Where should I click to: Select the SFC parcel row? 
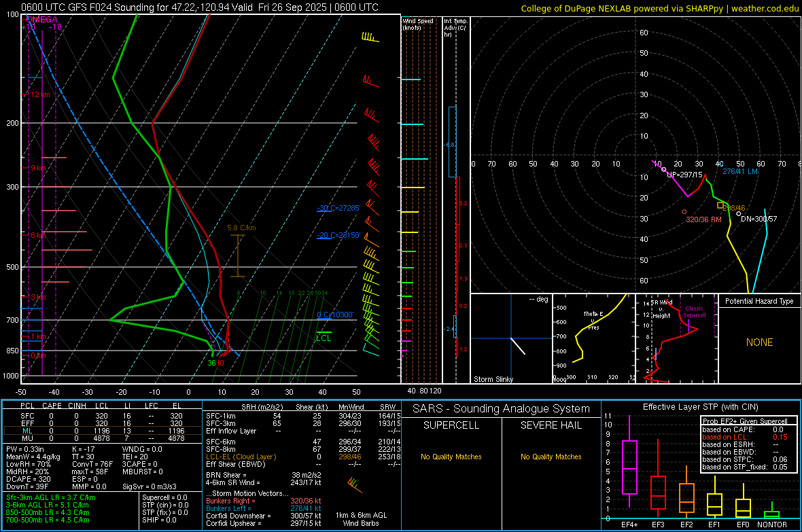click(x=103, y=416)
